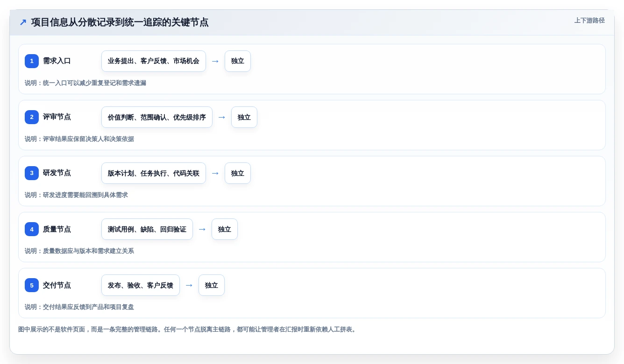
Task: Click the 发布、验收、客户反馈 box
Action: click(x=141, y=285)
